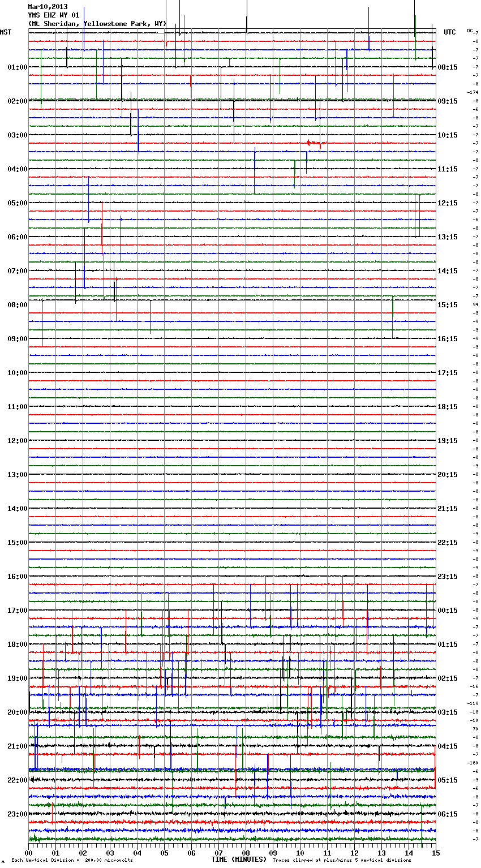Select the 01:00 MST row label
The height and width of the screenshot is (868, 481).
(x=18, y=67)
